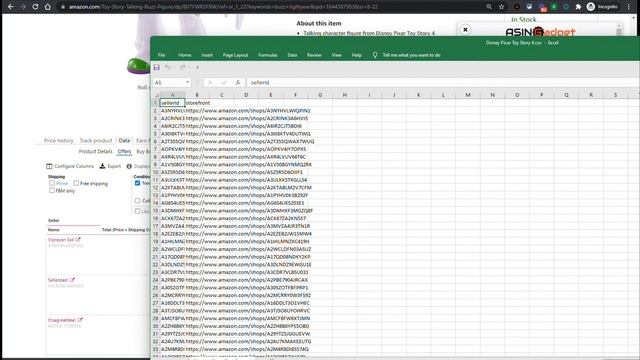The image size is (640, 360).
Task: Click the Select All corner of the sheet
Action: (x=156, y=95)
